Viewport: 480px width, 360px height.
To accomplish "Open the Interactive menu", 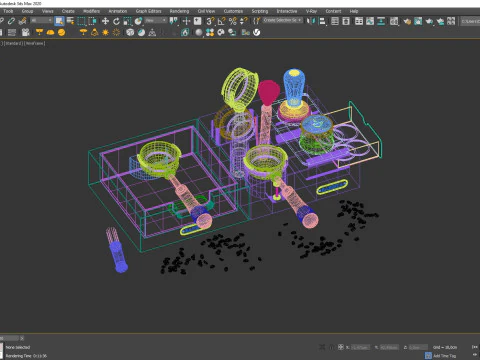I will click(287, 11).
